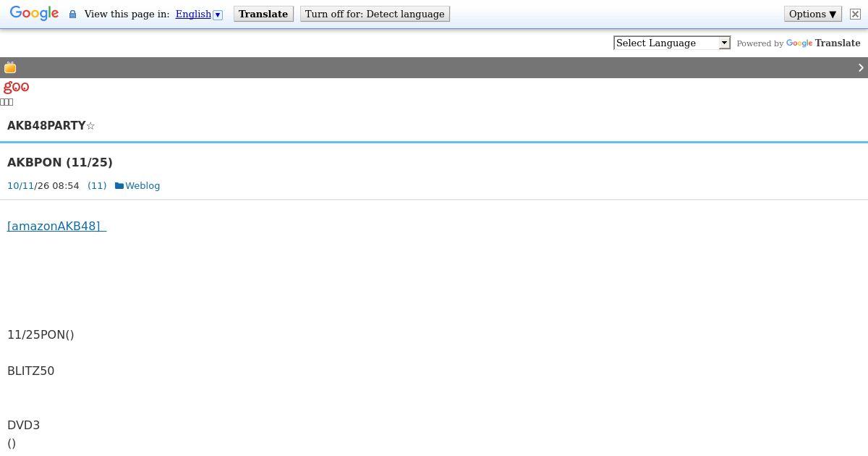
Task: Click the orange icon in gray bar
Action: pos(10,67)
